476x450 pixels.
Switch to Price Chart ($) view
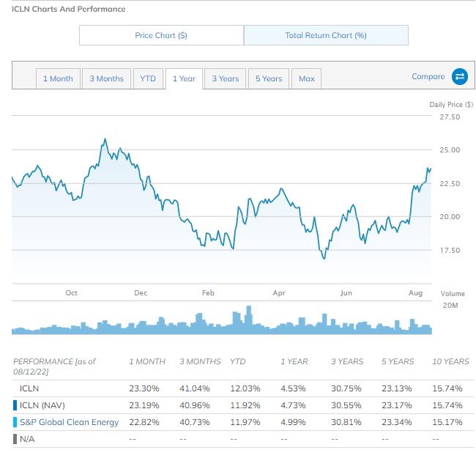161,35
